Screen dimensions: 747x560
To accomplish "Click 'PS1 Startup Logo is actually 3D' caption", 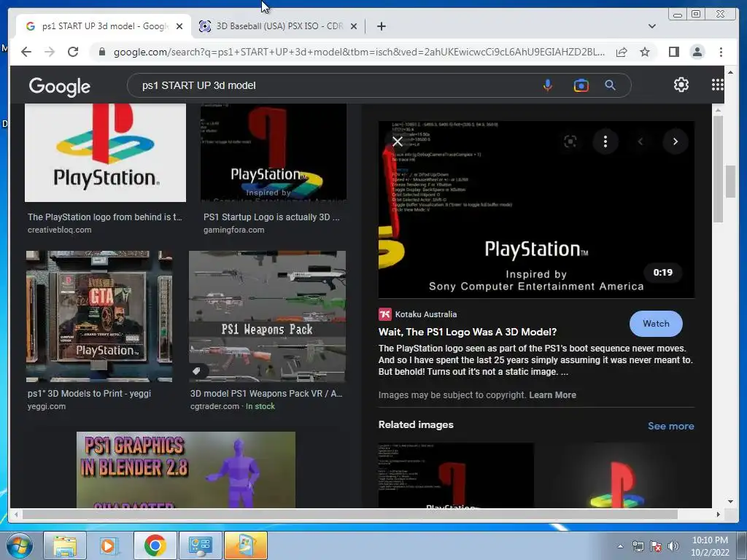I will tap(271, 217).
